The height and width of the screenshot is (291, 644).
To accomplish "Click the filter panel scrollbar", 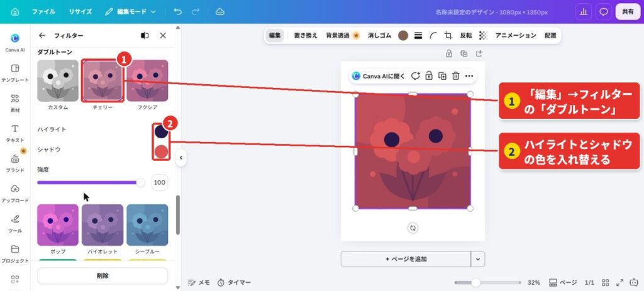I will tap(178, 215).
